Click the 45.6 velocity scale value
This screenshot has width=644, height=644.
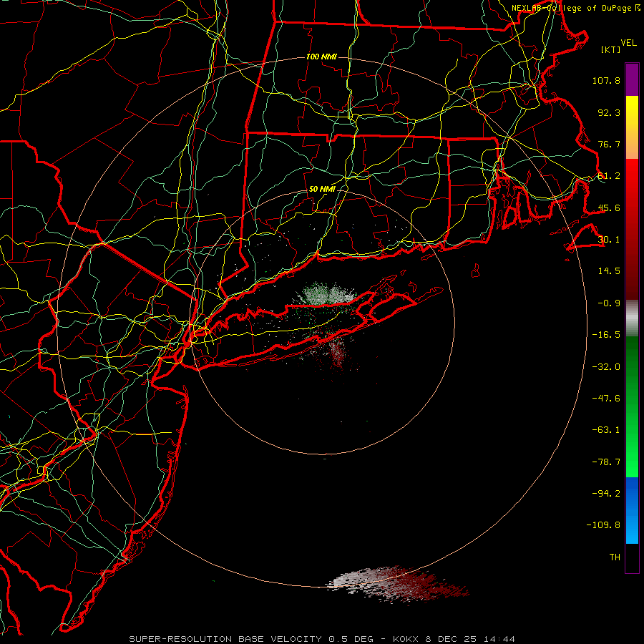click(x=609, y=208)
